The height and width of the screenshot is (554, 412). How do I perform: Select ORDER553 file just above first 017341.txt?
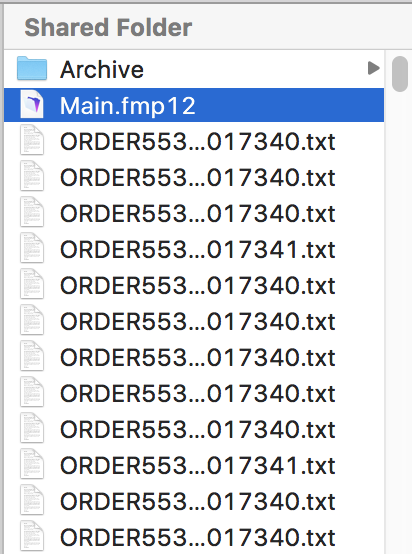pos(198,214)
